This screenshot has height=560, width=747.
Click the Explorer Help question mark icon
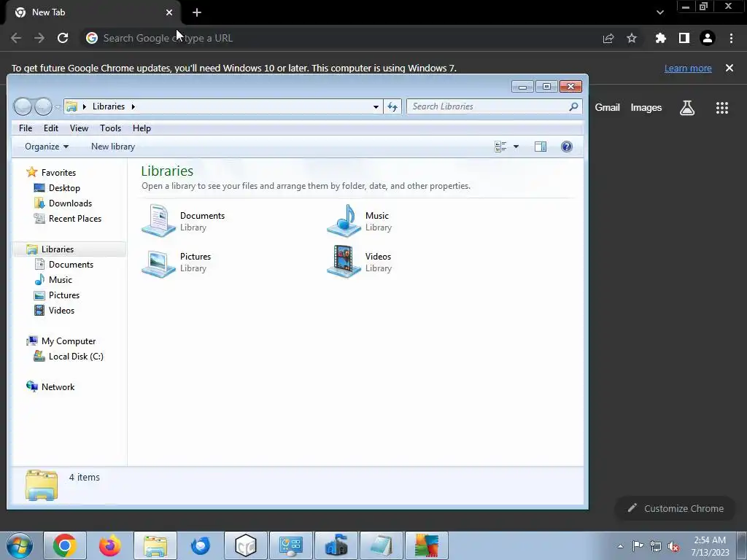click(566, 147)
